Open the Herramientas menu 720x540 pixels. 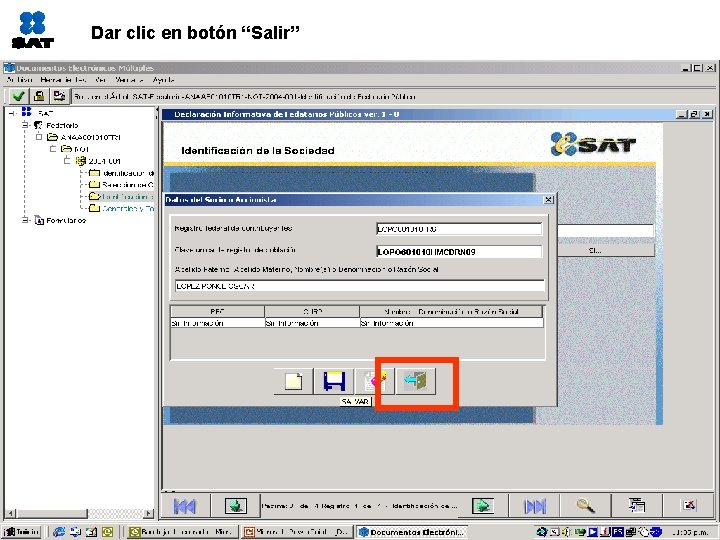coord(63,80)
